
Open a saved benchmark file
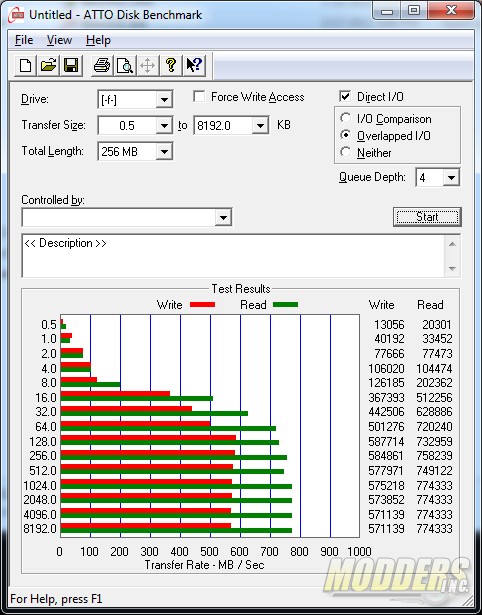48,65
